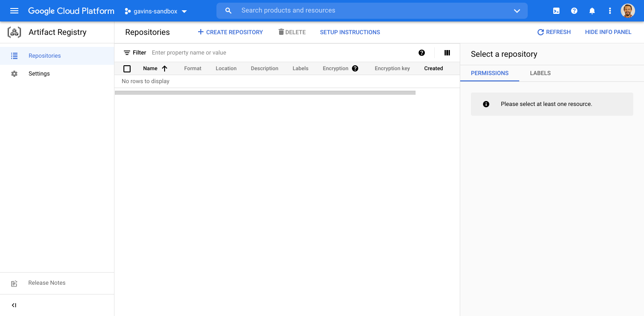Open the navigation menu (hamburger icon)

pos(14,11)
